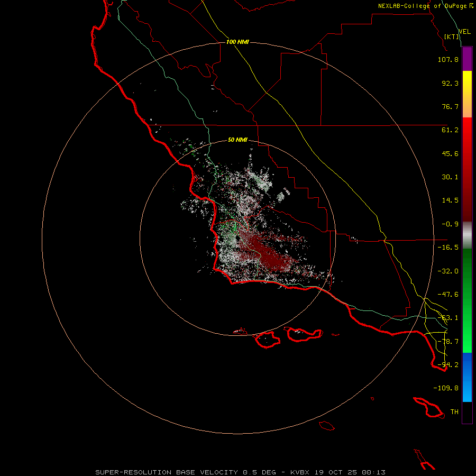The image size is (476, 476).
Task: Click the VEL legend title
Action: [x=464, y=32]
